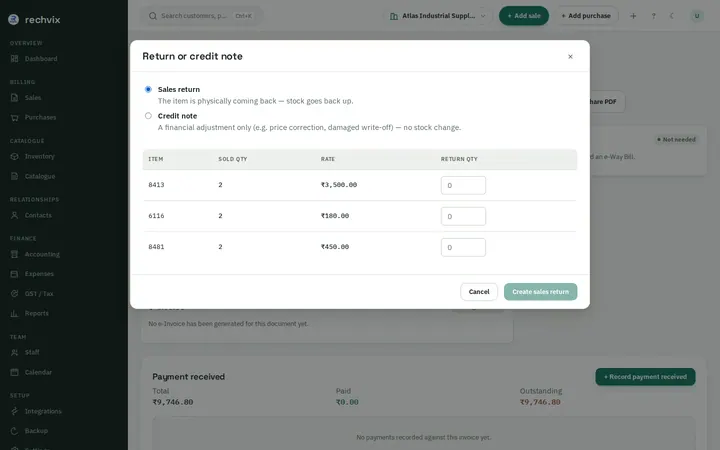Click the Calendar icon

coord(15,372)
